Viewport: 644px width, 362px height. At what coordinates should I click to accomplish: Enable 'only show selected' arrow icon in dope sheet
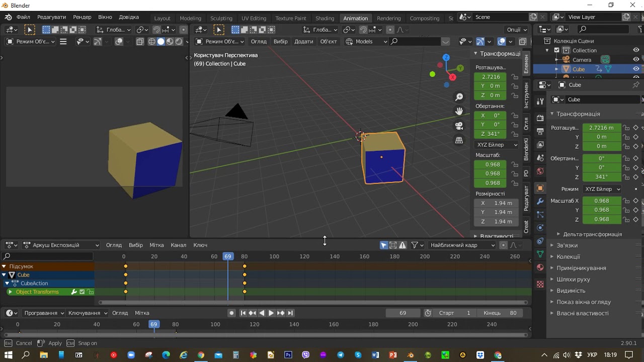click(x=384, y=245)
